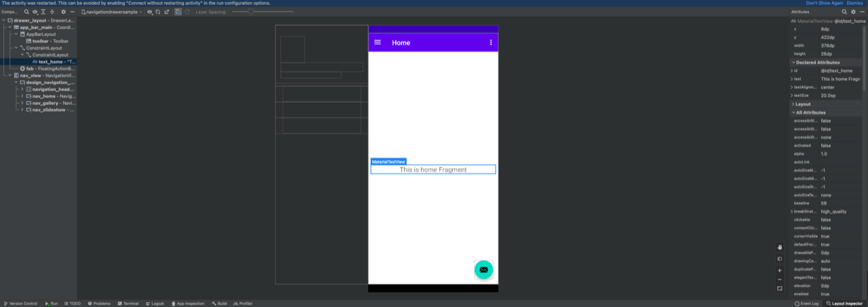Expand the Layout attributes section
Viewport: 868px width, 307px height.
pyautogui.click(x=793, y=104)
